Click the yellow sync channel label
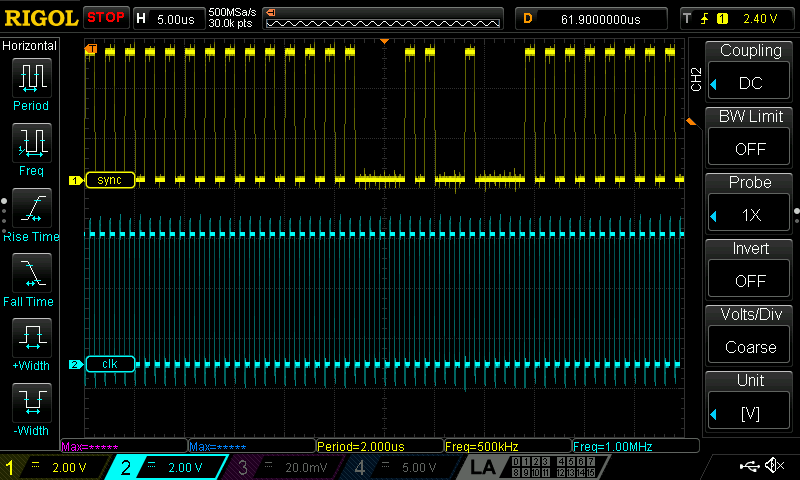800x480 pixels. point(109,180)
